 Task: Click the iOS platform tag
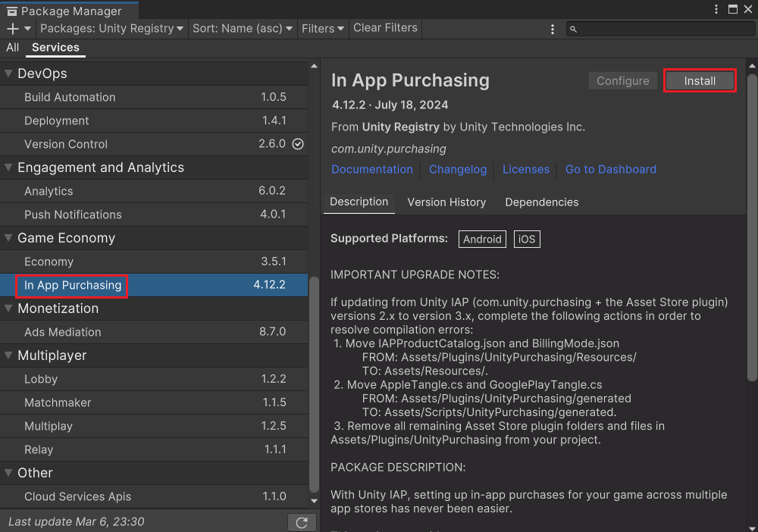[x=527, y=239]
